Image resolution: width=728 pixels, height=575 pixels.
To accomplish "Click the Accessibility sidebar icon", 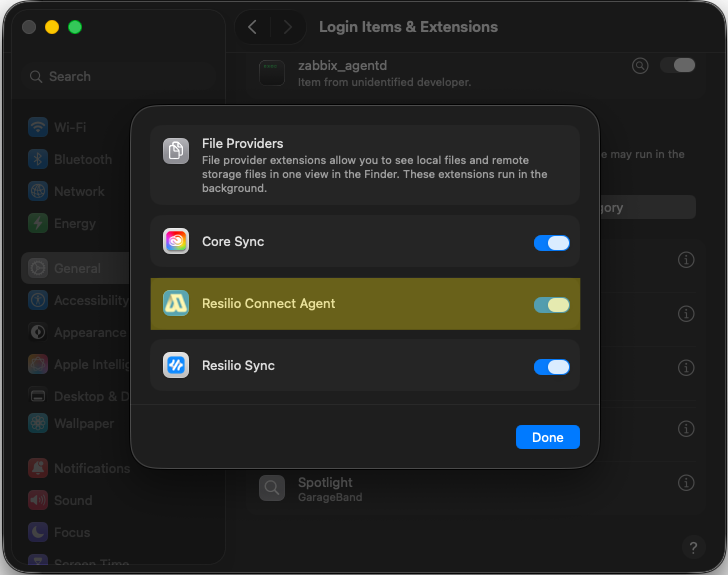I will [x=38, y=301].
